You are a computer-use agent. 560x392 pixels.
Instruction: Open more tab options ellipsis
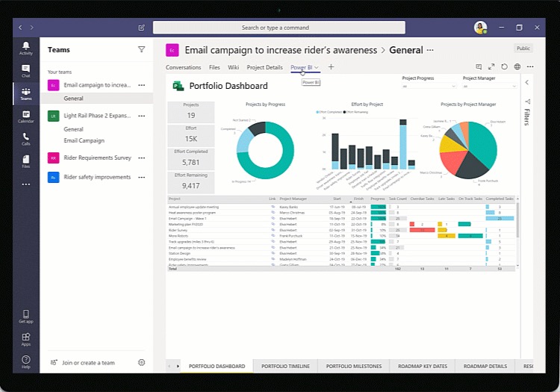click(x=530, y=66)
